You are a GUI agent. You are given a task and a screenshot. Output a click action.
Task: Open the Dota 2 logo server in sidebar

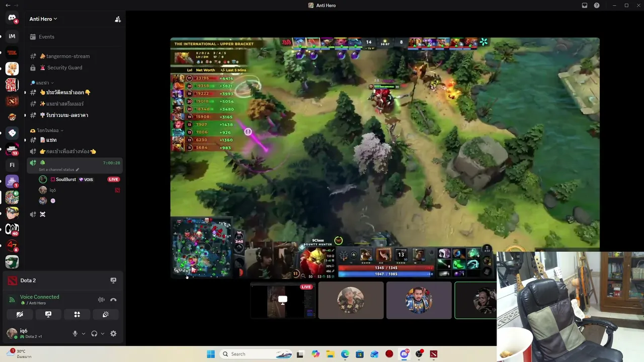[x=12, y=101]
